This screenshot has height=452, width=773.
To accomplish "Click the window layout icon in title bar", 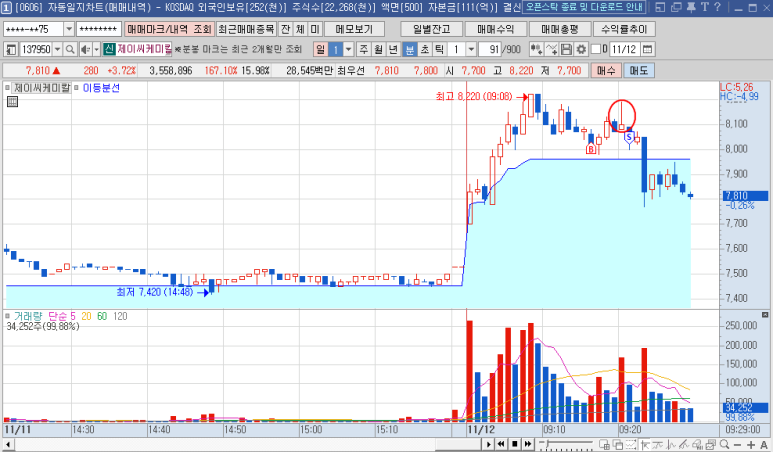I will [660, 7].
